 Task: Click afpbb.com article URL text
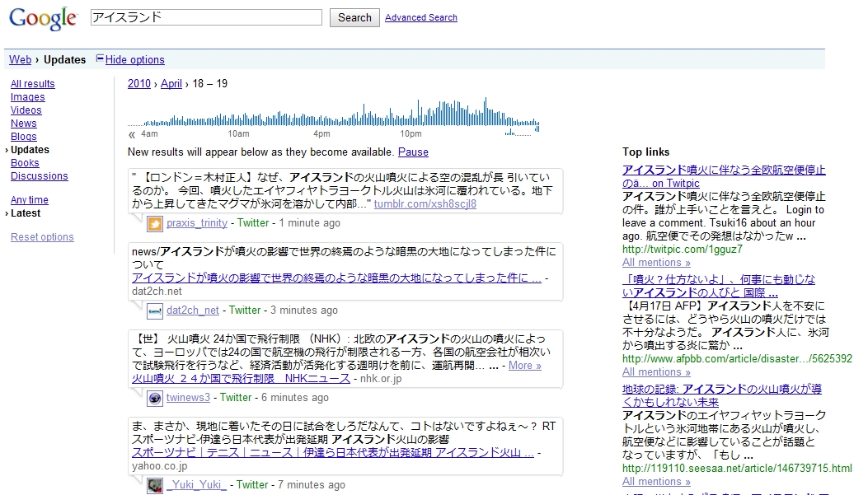pyautogui.click(x=737, y=359)
